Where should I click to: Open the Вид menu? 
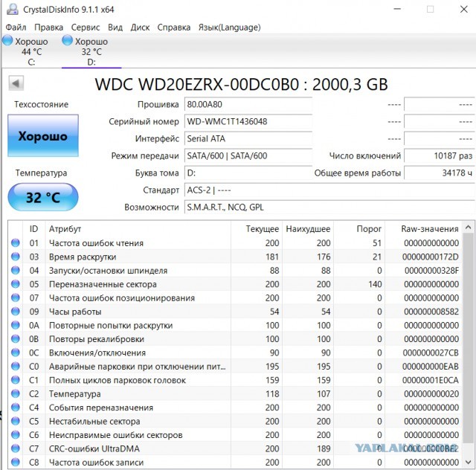click(115, 28)
